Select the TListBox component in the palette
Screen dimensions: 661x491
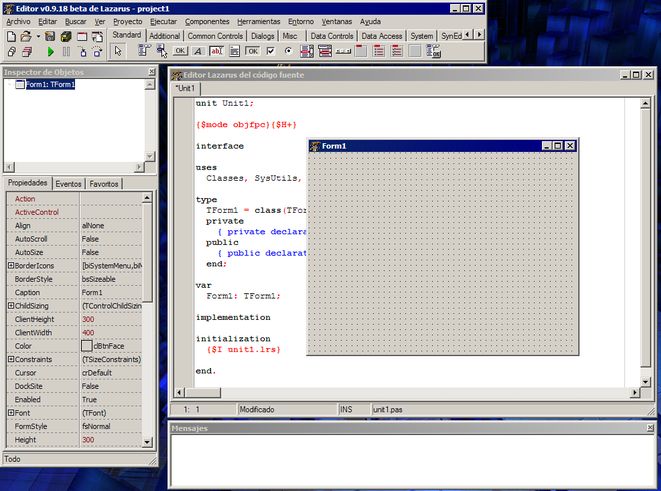point(307,51)
